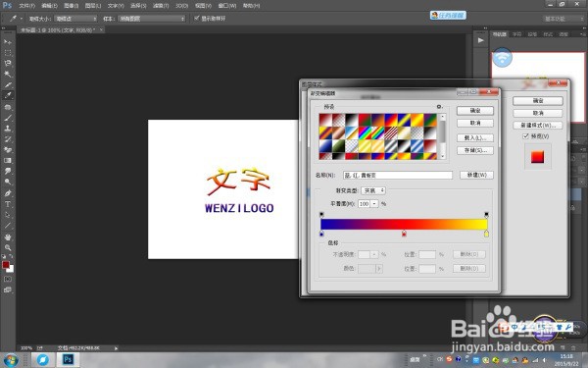Select the Move tool
This screenshot has width=588, height=368.
[8, 42]
